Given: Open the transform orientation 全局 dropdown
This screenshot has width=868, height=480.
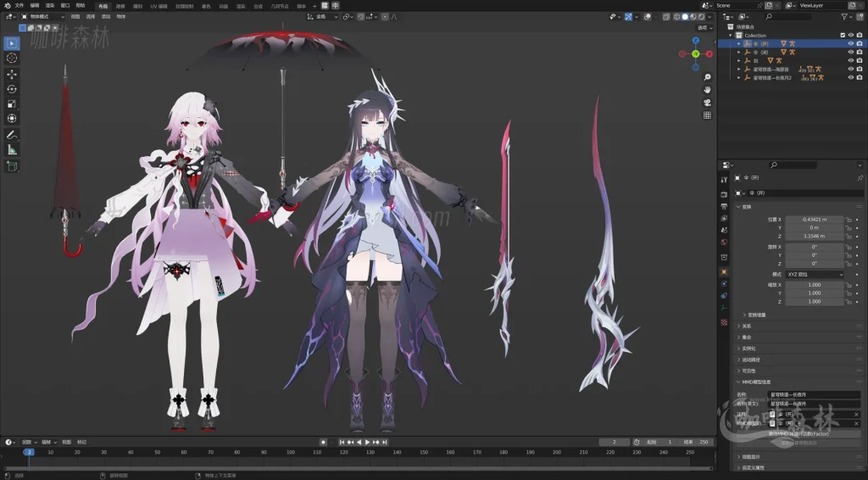Looking at the screenshot, I should pos(322,17).
